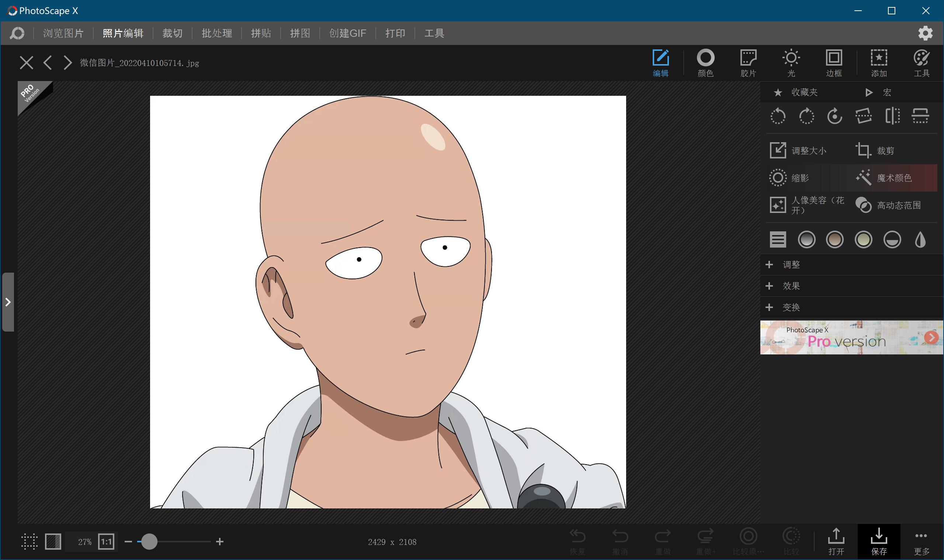This screenshot has width=944, height=560.
Task: Click the zoom slider handle
Action: click(149, 542)
